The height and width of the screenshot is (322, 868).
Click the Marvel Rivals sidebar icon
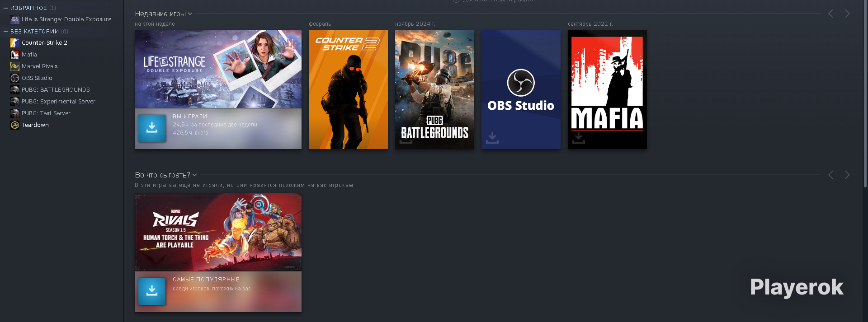coord(15,66)
